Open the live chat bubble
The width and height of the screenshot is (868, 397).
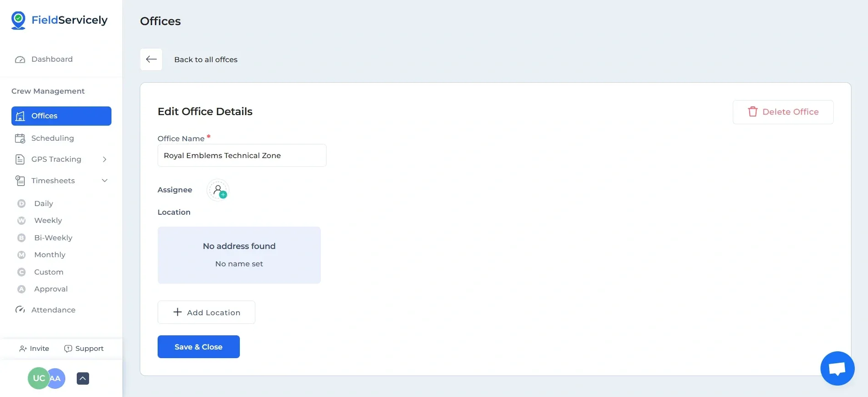tap(837, 368)
